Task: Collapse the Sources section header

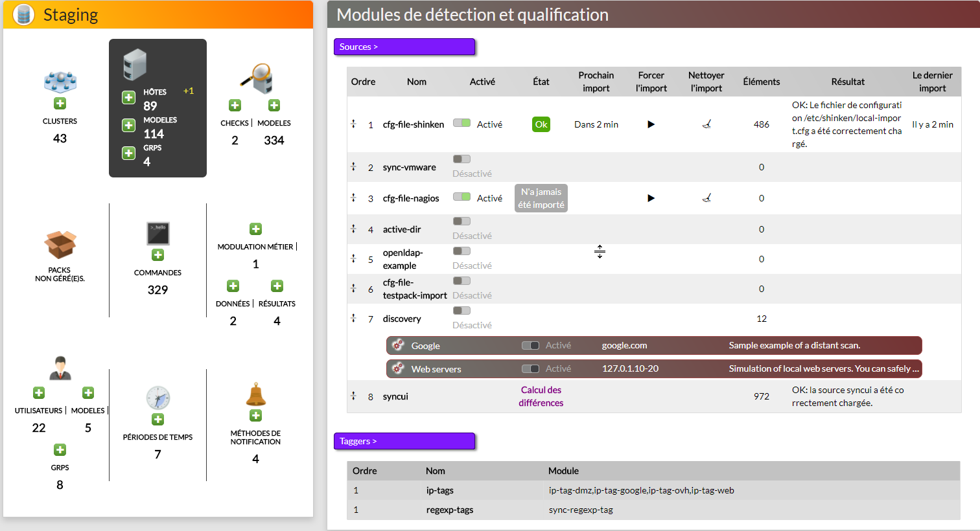Action: pos(404,47)
